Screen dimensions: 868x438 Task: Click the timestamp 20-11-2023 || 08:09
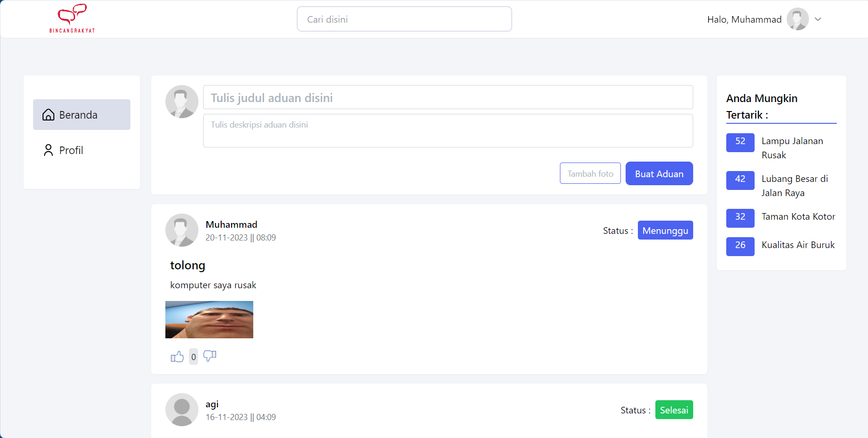tap(241, 238)
